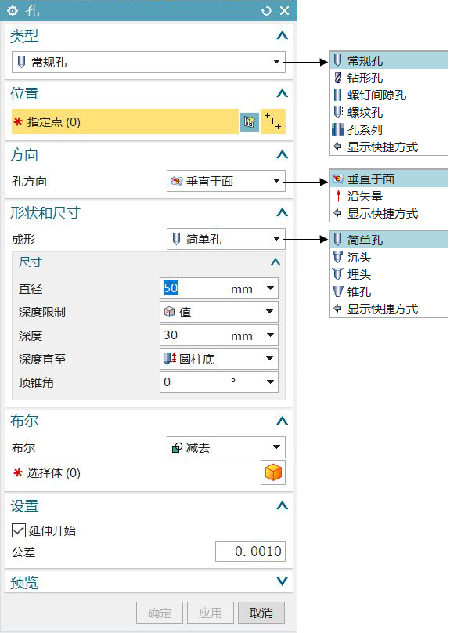
Task: Click the sketch section icon beside 指定点
Action: click(249, 122)
